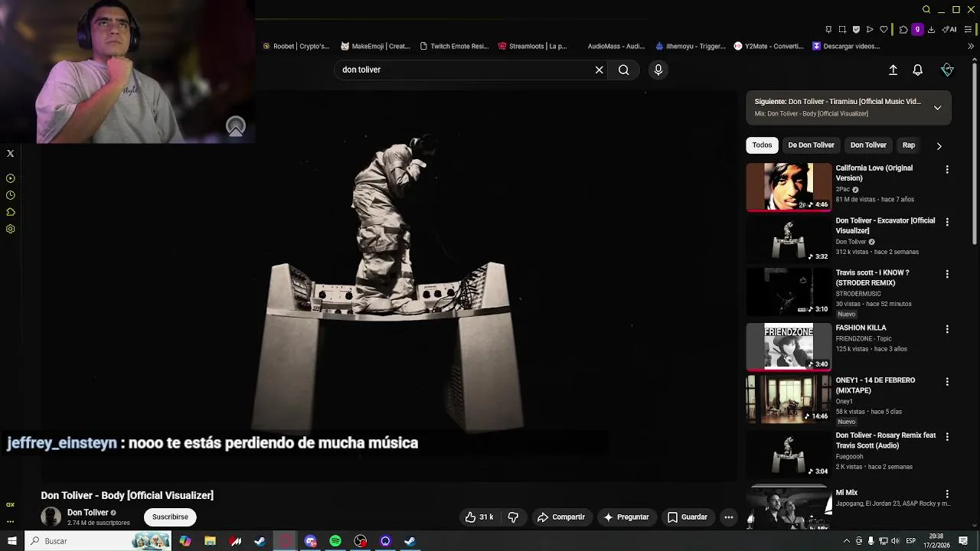
Task: Select the De Don Toliver filter chip
Action: pyautogui.click(x=811, y=145)
